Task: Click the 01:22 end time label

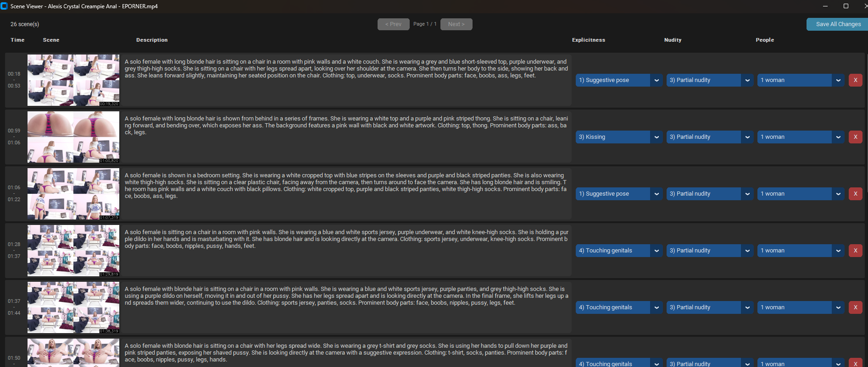Action: pyautogui.click(x=14, y=199)
